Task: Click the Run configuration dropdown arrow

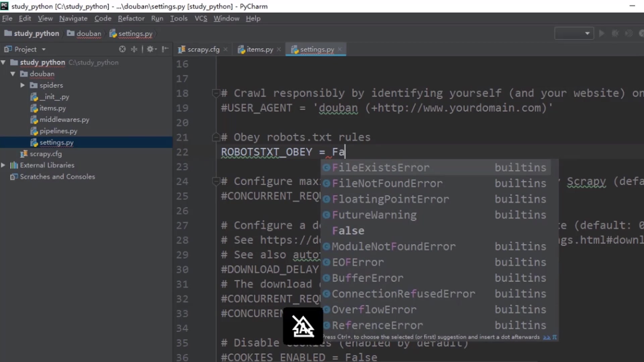Action: pyautogui.click(x=587, y=34)
